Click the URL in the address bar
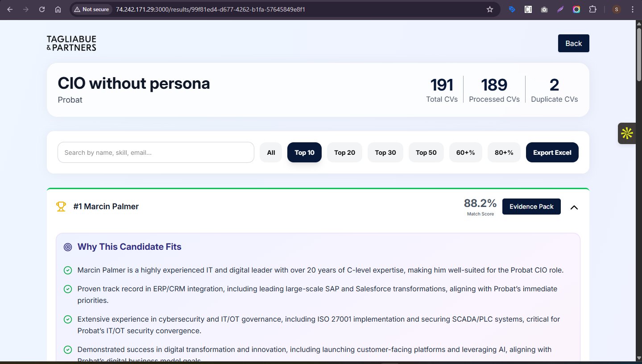The height and width of the screenshot is (364, 642). coord(210,9)
